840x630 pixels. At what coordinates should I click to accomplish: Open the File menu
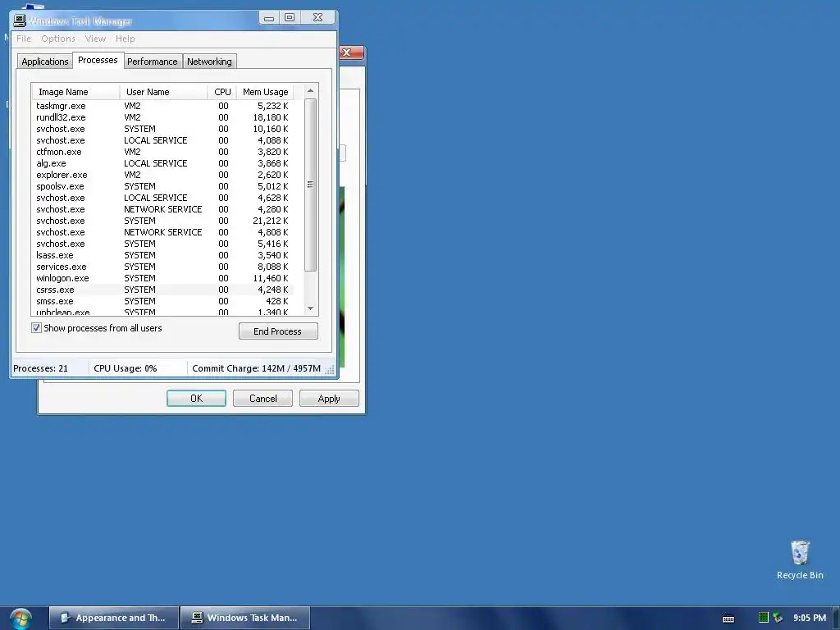coord(24,39)
